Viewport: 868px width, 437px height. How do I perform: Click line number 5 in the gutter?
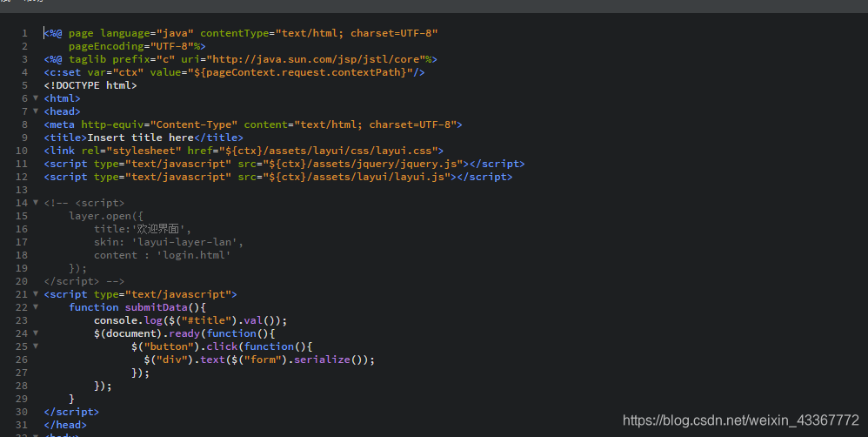pyautogui.click(x=24, y=85)
